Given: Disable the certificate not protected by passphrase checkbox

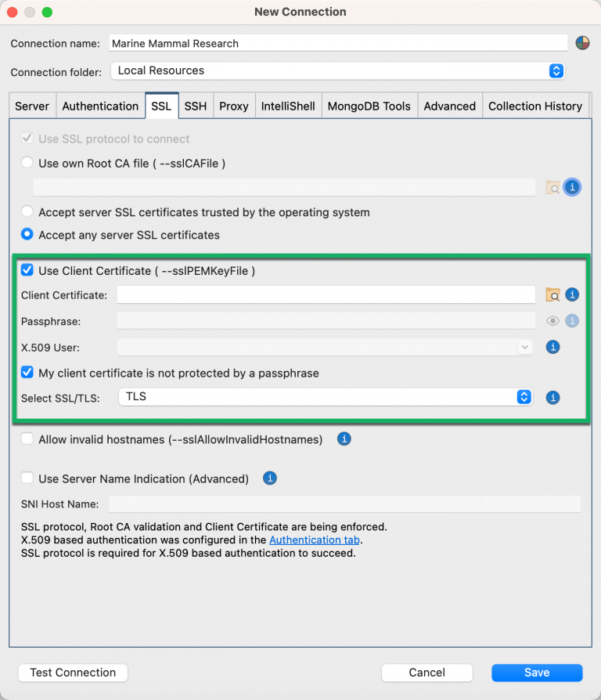Looking at the screenshot, I should pos(27,373).
